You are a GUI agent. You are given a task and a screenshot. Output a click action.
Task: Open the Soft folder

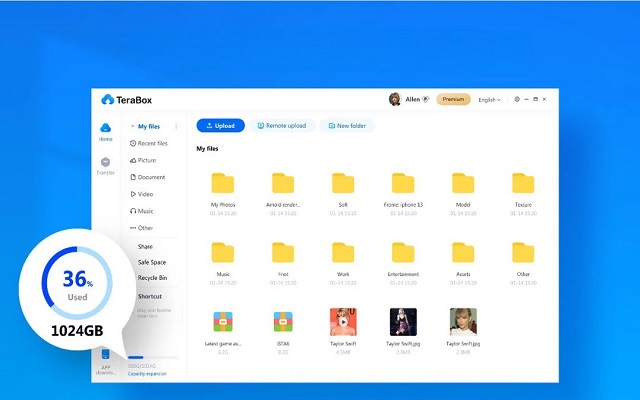pyautogui.click(x=343, y=183)
